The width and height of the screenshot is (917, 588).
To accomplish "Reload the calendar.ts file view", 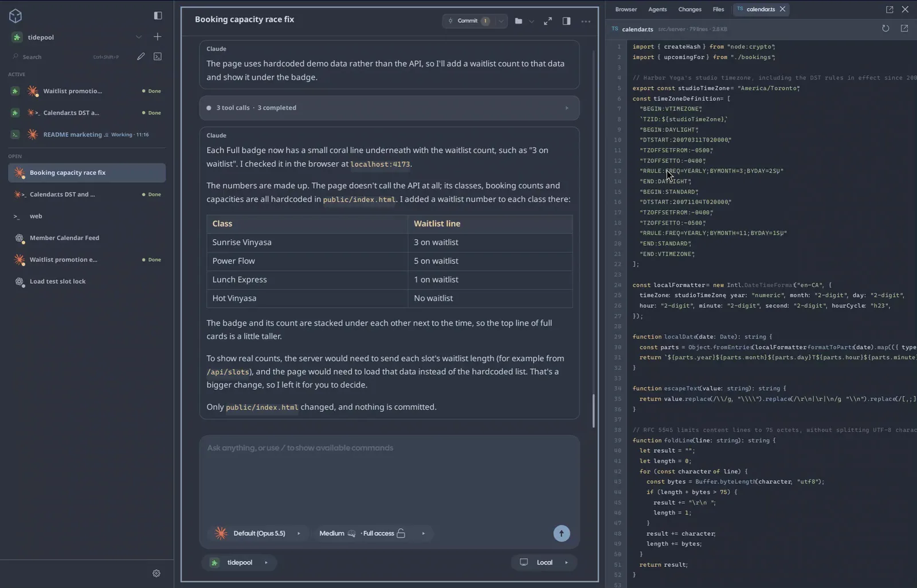I will (x=885, y=29).
